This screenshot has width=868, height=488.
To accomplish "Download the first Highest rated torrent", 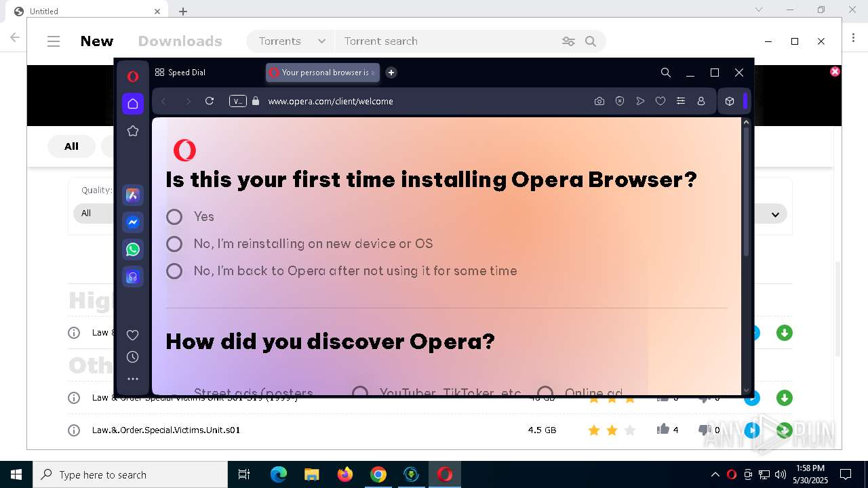I will 785,333.
